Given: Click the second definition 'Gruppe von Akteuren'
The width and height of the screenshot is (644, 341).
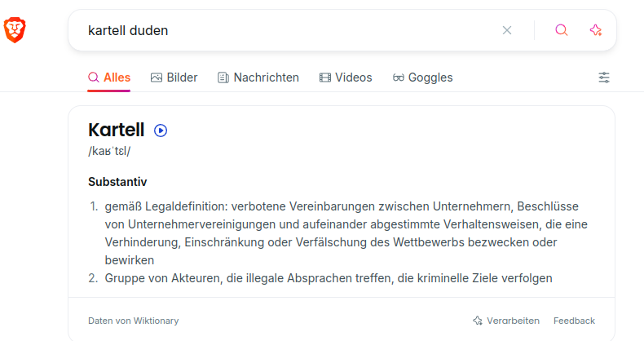Looking at the screenshot, I should point(329,278).
